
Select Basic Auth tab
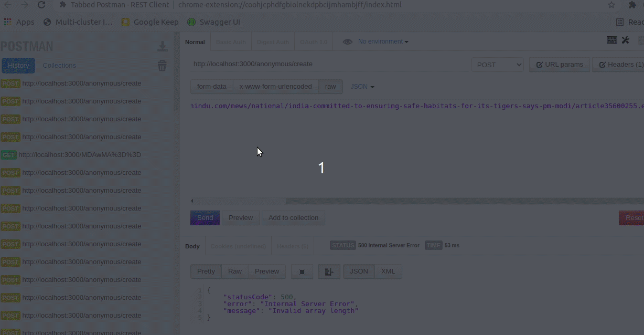pyautogui.click(x=231, y=42)
